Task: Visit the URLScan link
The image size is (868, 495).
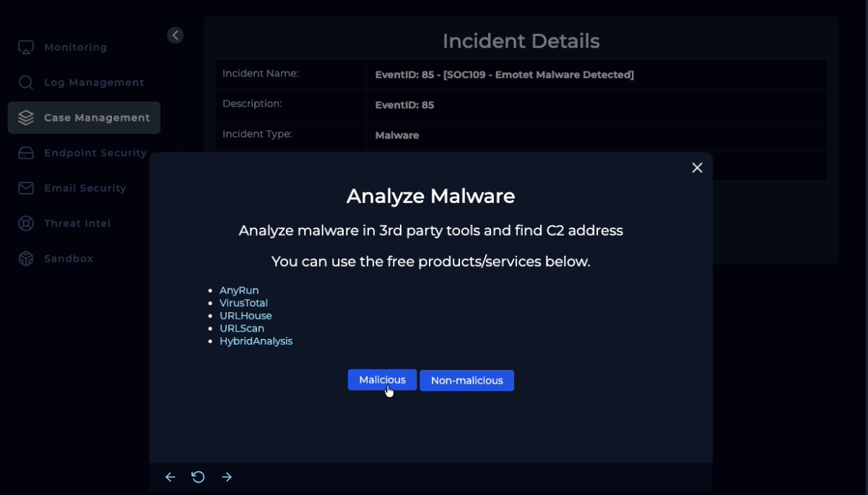Action: pyautogui.click(x=242, y=329)
